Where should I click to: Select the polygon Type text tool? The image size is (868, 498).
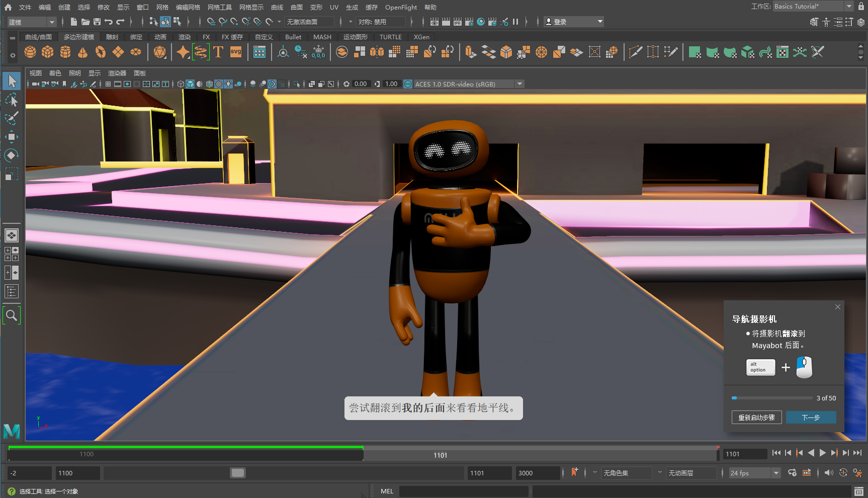point(218,52)
